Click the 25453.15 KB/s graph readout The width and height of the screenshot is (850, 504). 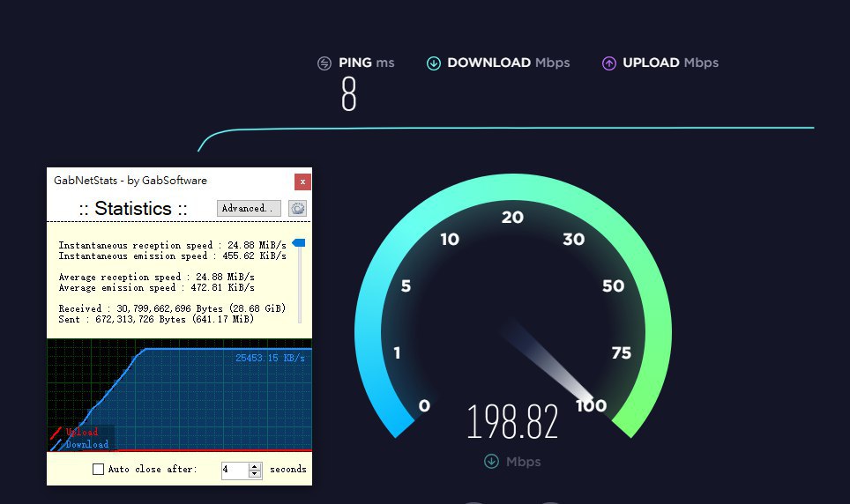(x=270, y=358)
